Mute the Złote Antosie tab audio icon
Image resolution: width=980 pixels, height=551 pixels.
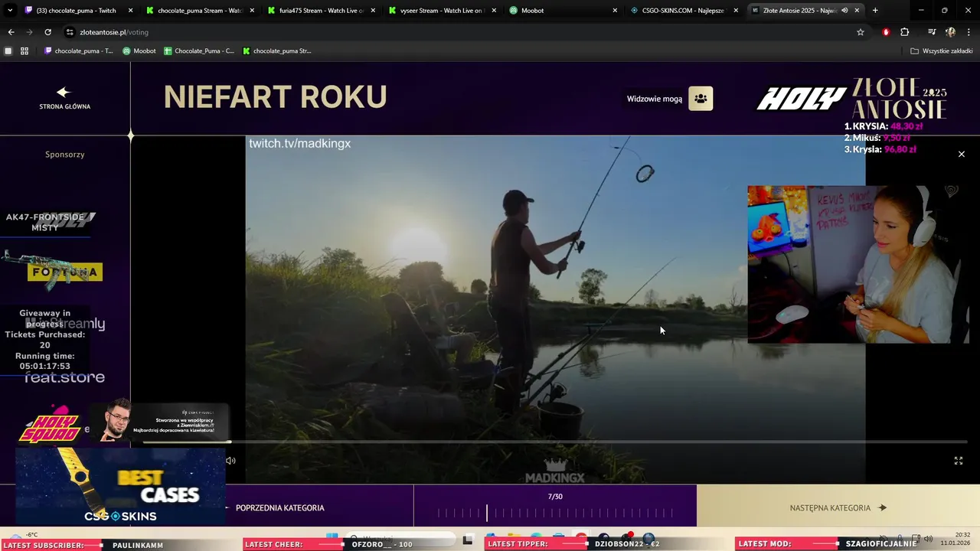[x=844, y=11]
